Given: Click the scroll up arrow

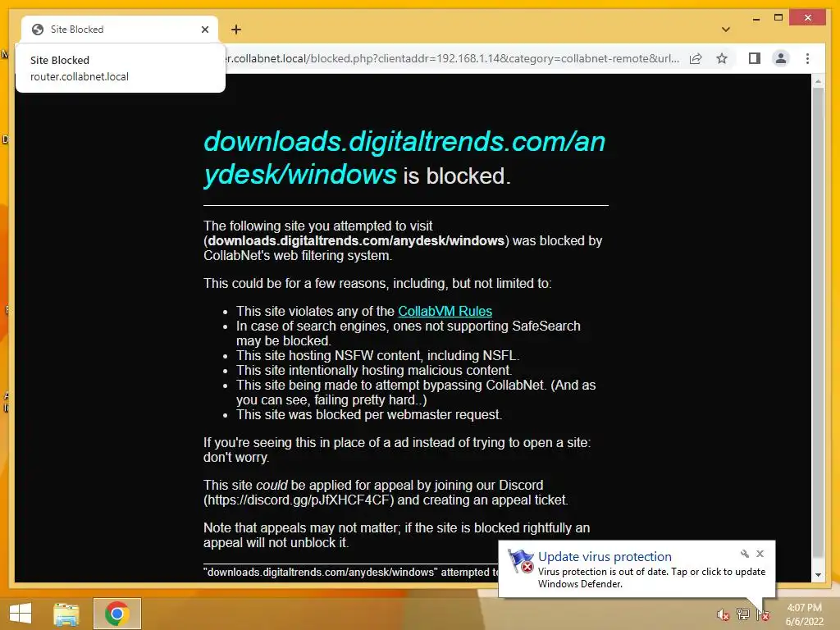Looking at the screenshot, I should (x=818, y=81).
